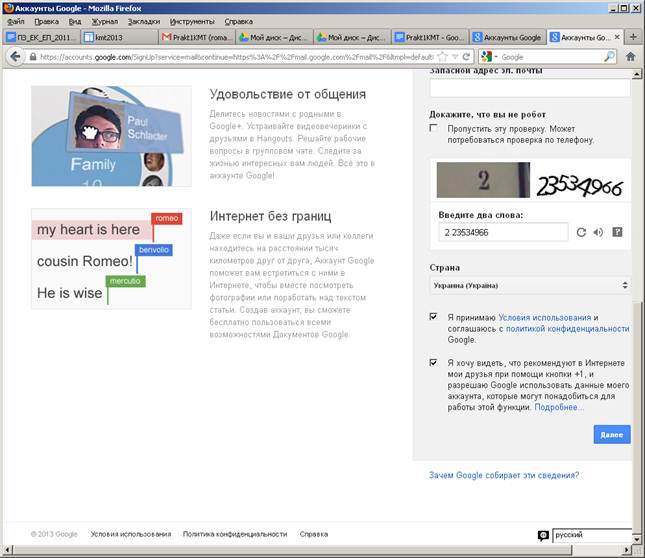Screen dimensions: 645x558
Task: Click the vertical scrollbar up arrow
Action: click(636, 74)
